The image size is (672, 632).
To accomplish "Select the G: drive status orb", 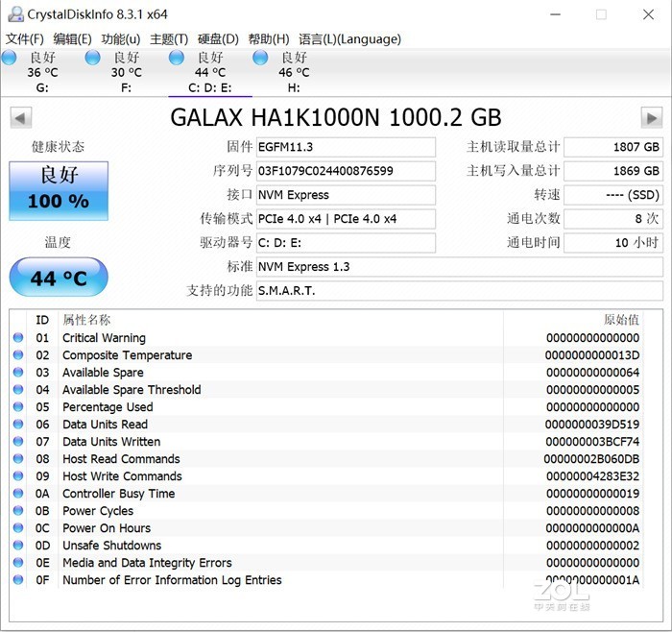I will pyautogui.click(x=9, y=58).
